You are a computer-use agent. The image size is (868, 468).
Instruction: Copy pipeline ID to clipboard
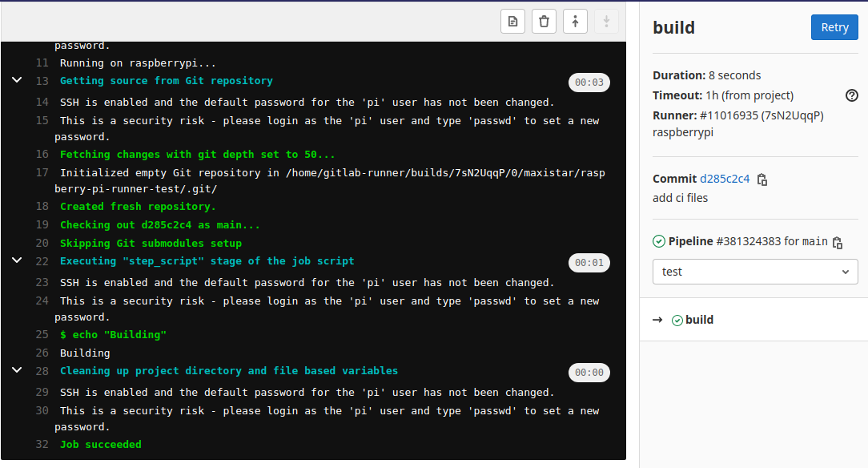838,242
